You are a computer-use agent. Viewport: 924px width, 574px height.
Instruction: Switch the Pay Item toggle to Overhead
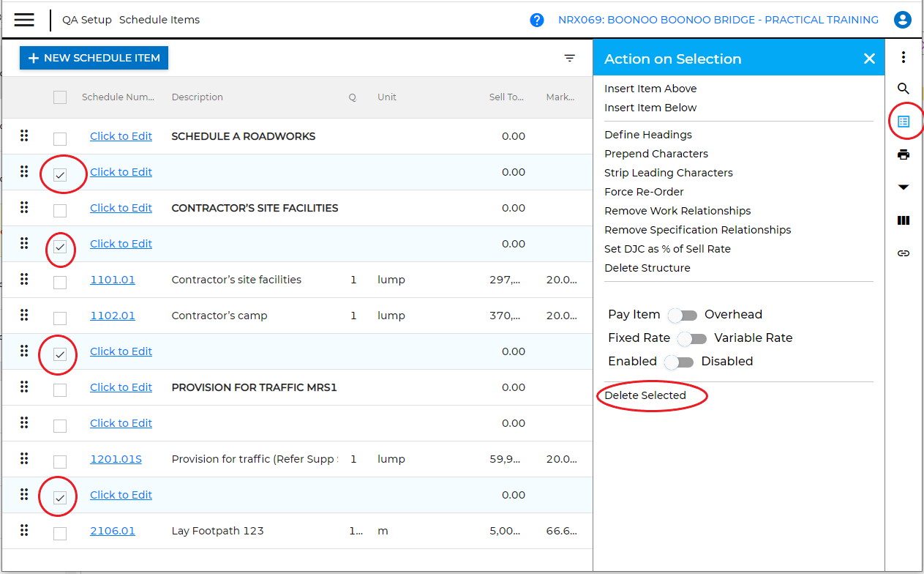(x=682, y=315)
